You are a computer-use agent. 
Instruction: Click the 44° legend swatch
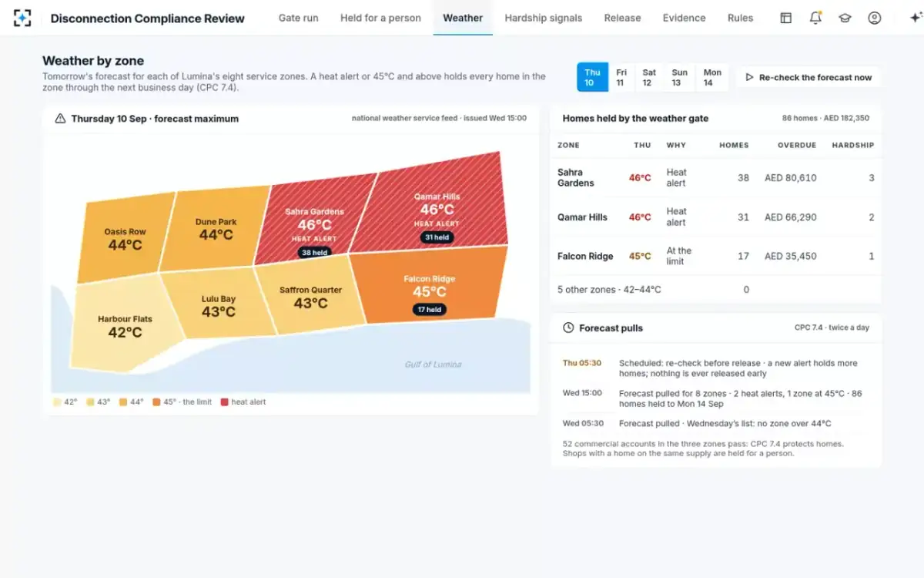click(124, 402)
